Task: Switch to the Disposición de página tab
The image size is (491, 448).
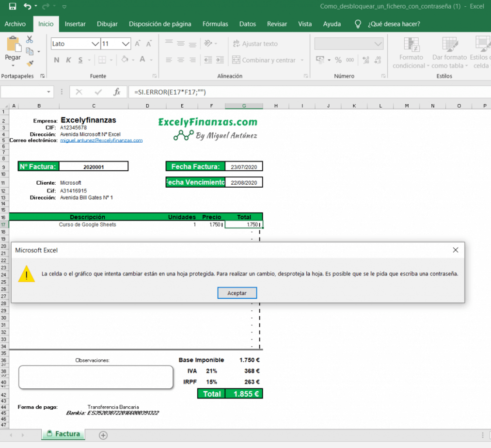Action: click(160, 24)
